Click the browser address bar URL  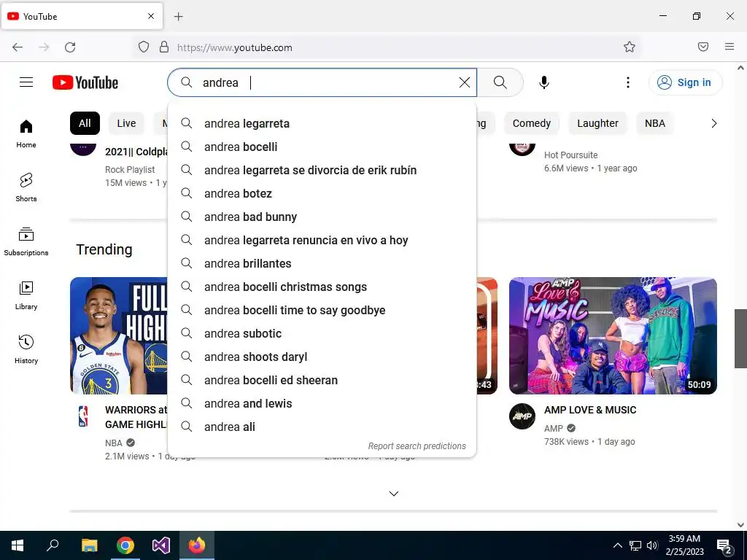[235, 47]
